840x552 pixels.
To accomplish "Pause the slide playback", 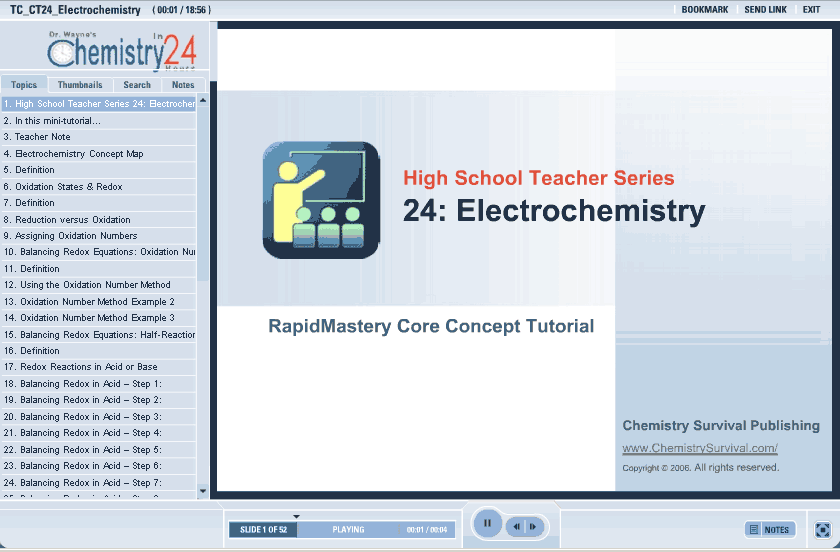I will point(487,523).
